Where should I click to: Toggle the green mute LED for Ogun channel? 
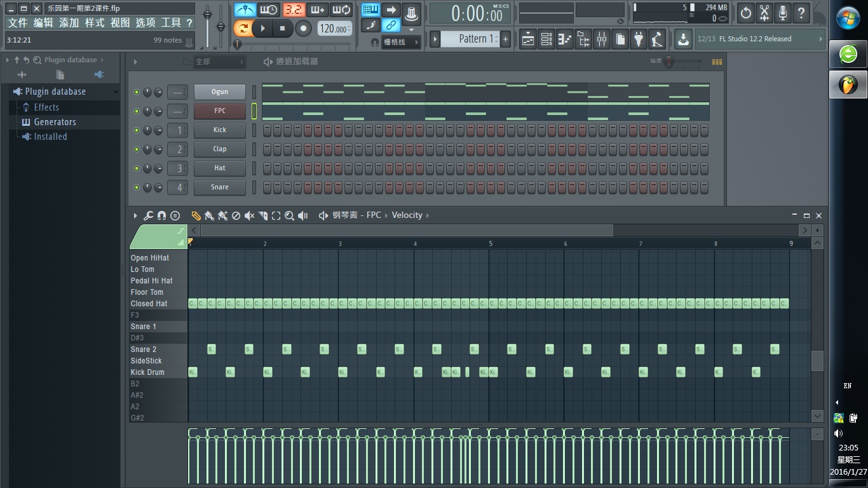137,92
